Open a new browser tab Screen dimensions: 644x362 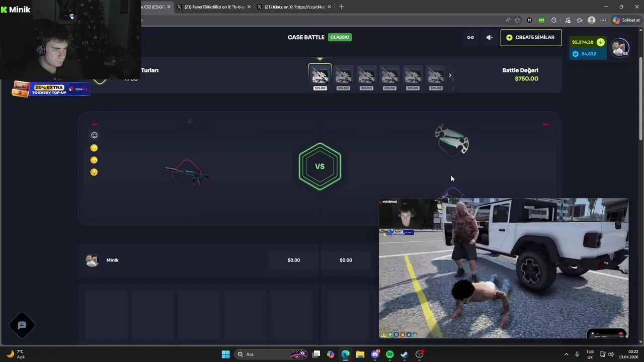pyautogui.click(x=341, y=7)
